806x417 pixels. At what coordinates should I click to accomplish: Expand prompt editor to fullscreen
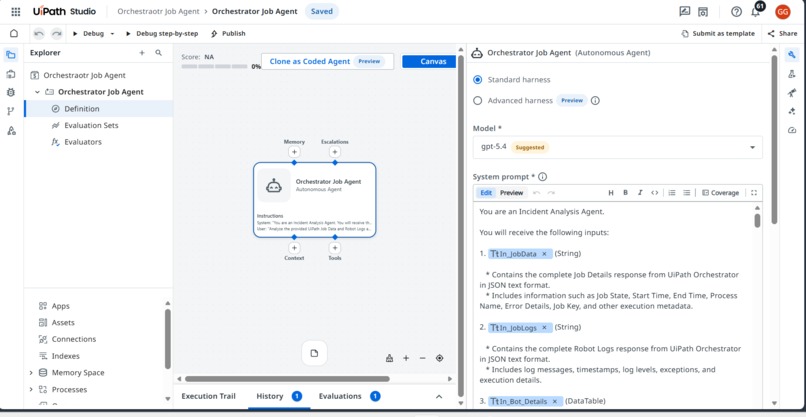754,193
